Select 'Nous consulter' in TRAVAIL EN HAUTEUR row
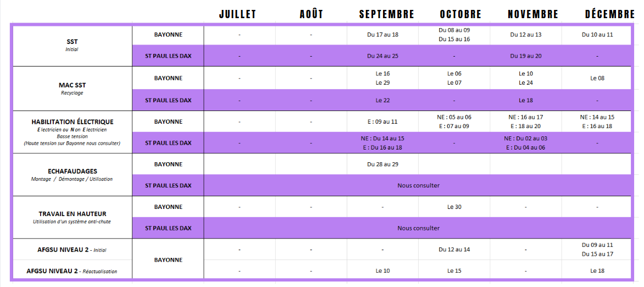The width and height of the screenshot is (644, 287). click(419, 228)
